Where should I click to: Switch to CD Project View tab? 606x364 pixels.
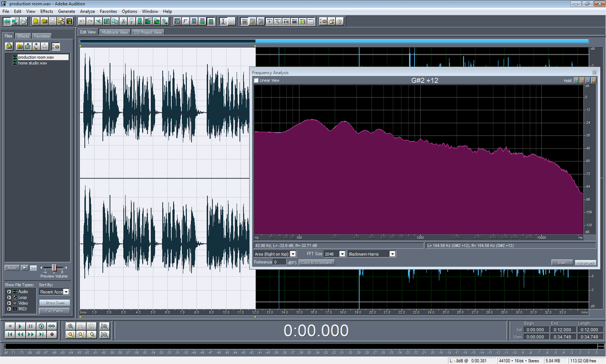[x=147, y=32]
